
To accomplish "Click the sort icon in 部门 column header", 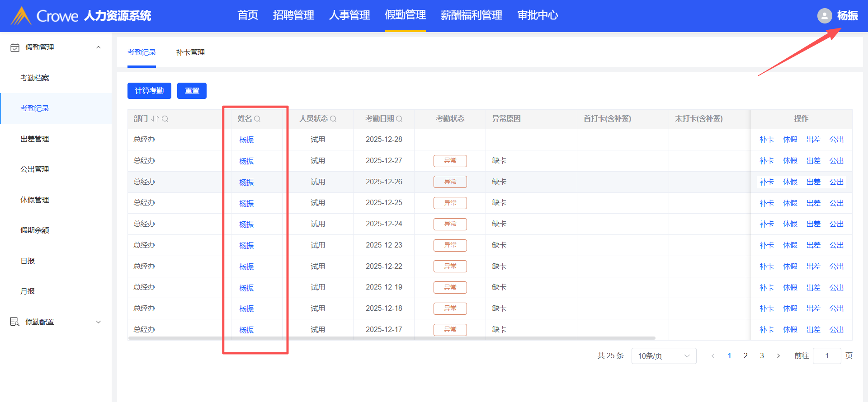I will point(155,119).
